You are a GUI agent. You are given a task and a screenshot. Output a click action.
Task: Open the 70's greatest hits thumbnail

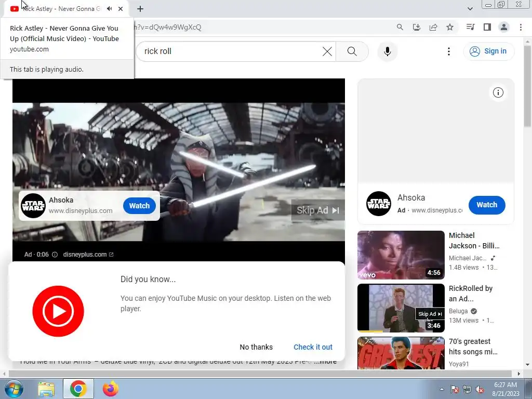(x=401, y=353)
